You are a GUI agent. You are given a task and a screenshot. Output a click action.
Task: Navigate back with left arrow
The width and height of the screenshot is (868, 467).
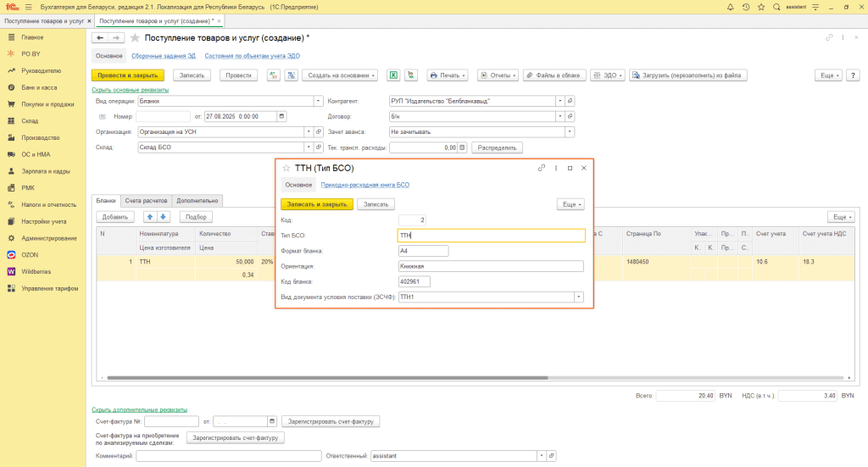click(x=100, y=37)
